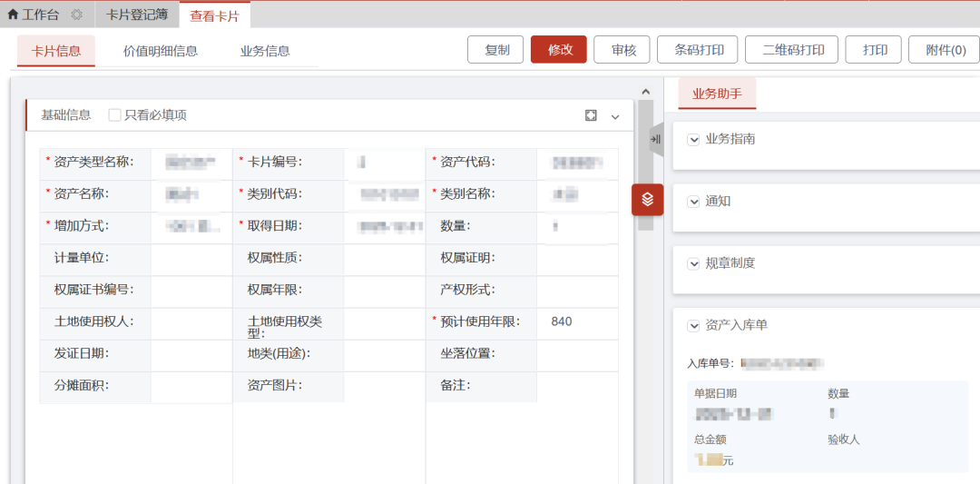980x484 pixels.
Task: Click the 卡片编号 label
Action: (x=276, y=162)
